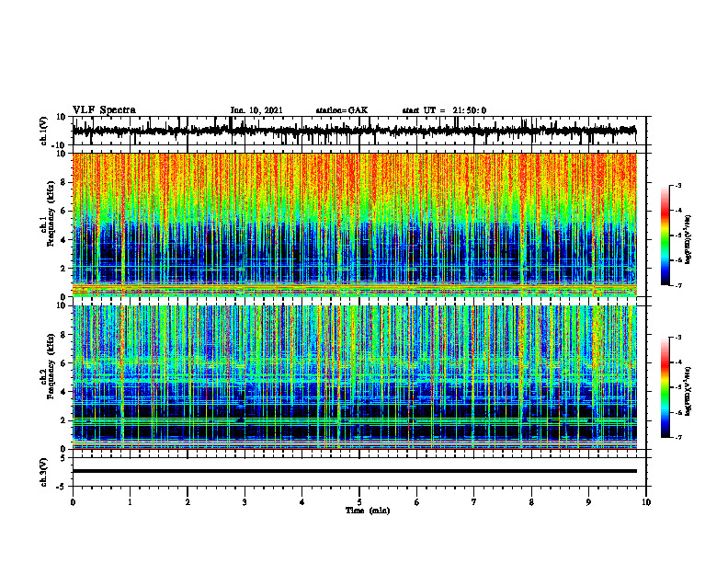Click the VLF Spectra title
Screen dimensions: 728x563
104,110
